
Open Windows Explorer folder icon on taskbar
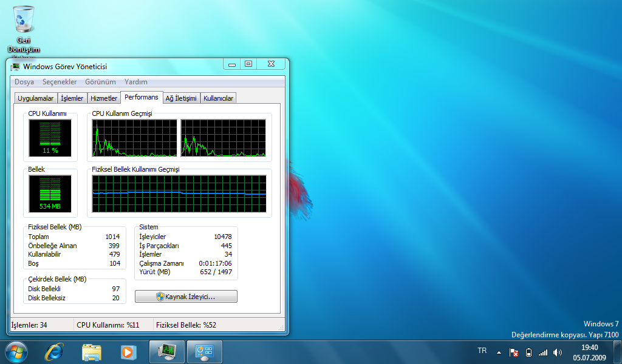pyautogui.click(x=91, y=352)
